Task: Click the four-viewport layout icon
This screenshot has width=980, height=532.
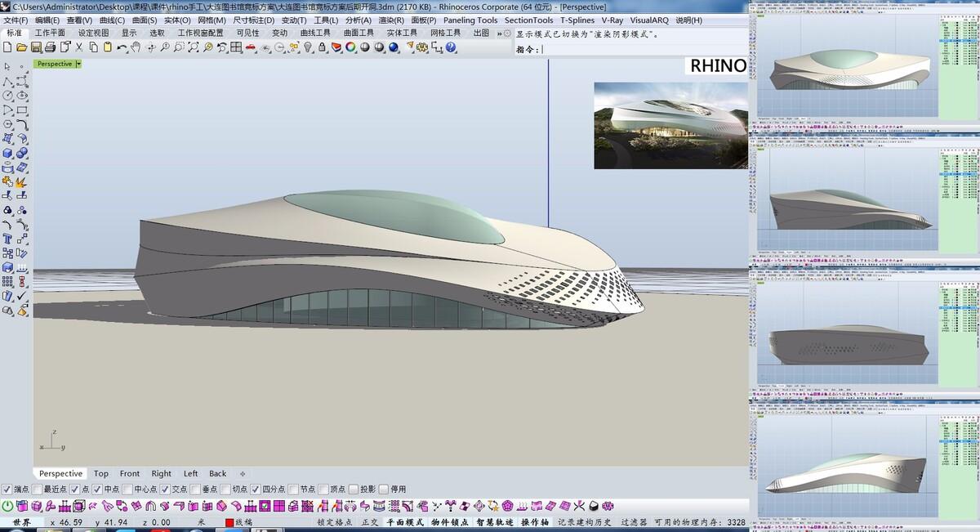Action: [236, 47]
